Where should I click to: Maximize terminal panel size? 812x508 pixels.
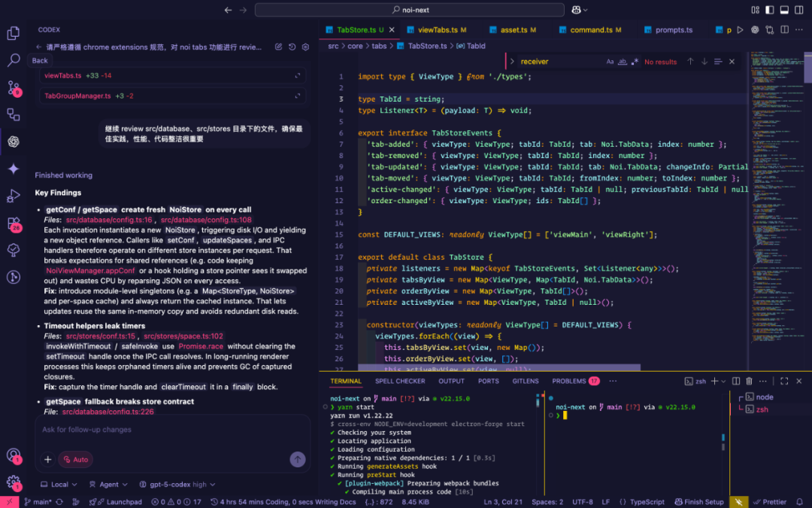(x=784, y=381)
